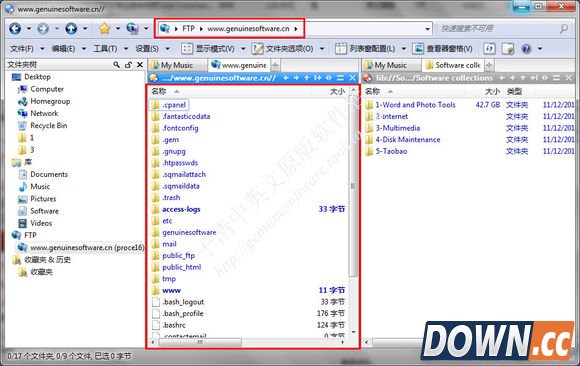
Task: Sort left pane by 名称 column header
Action: [159, 91]
